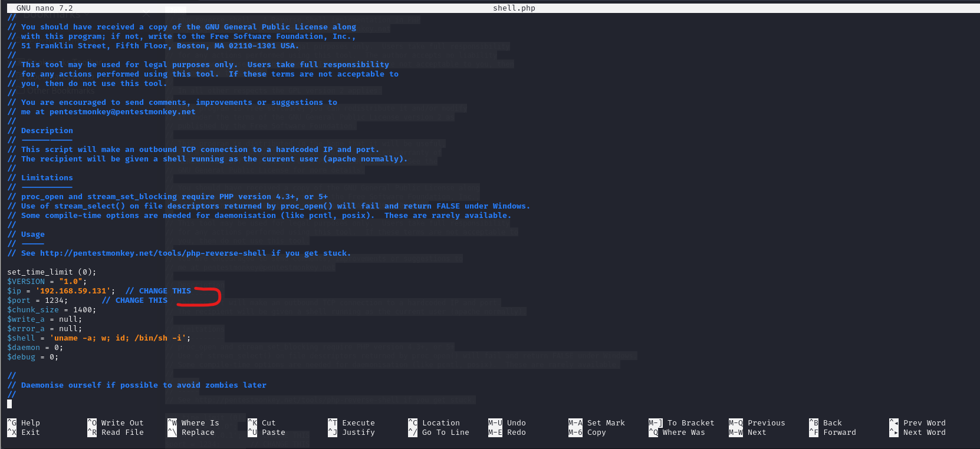Image resolution: width=980 pixels, height=449 pixels.
Task: Click the $write_a = null; line
Action: 45,319
